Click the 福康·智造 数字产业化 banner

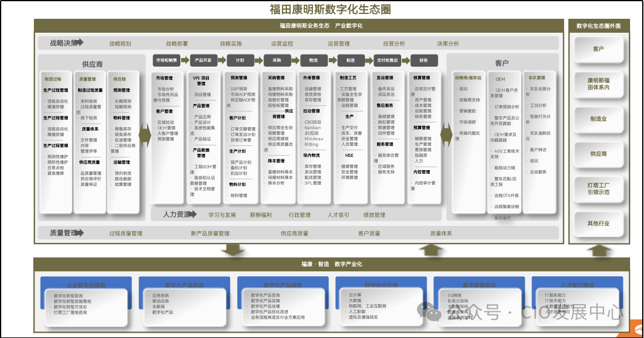332,264
